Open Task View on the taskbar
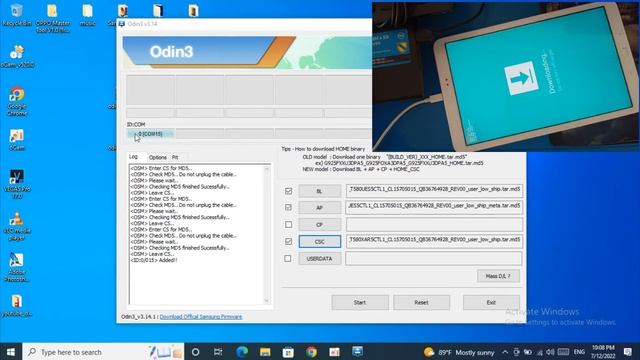Viewport: 640px width, 360px height. pyautogui.click(x=218, y=352)
